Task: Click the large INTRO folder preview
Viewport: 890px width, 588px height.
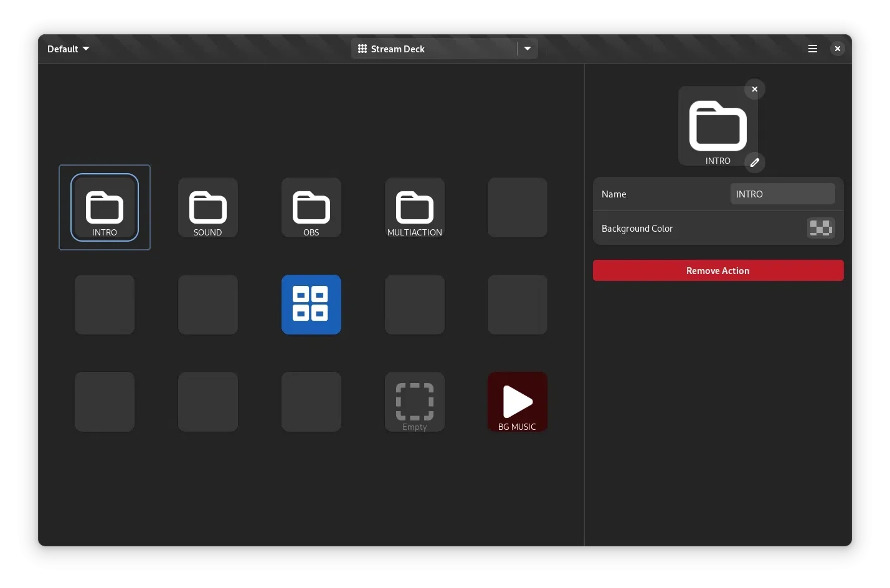Action: (718, 126)
